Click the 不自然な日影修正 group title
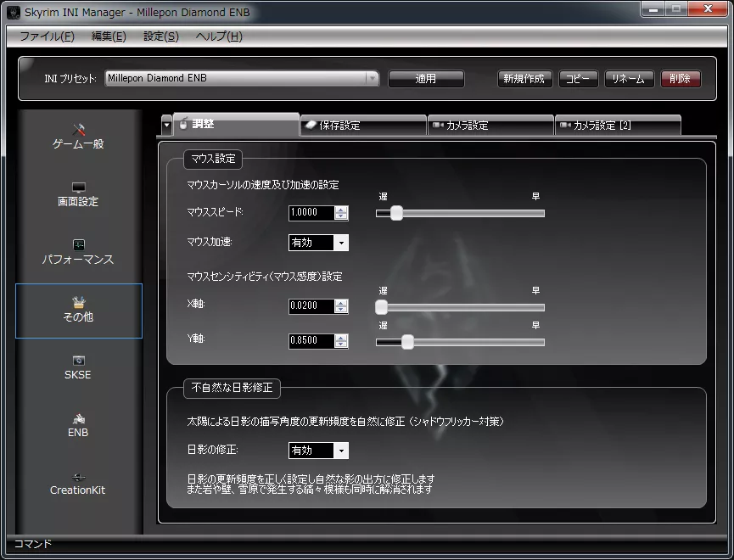 click(232, 388)
